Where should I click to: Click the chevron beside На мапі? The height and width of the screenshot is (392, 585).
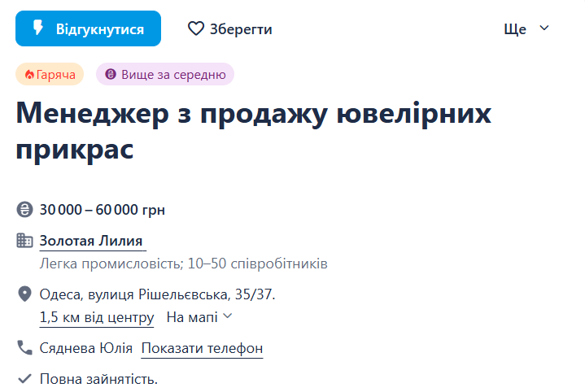pyautogui.click(x=228, y=316)
